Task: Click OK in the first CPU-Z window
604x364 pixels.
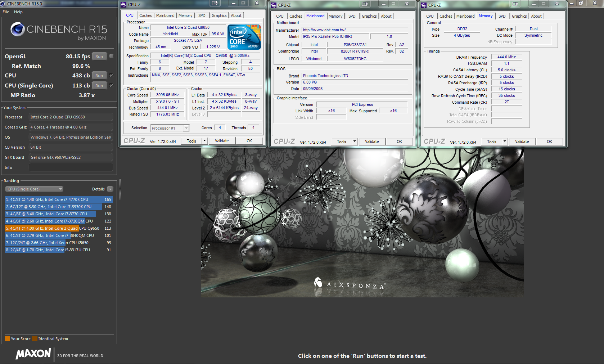Action: pos(249,141)
